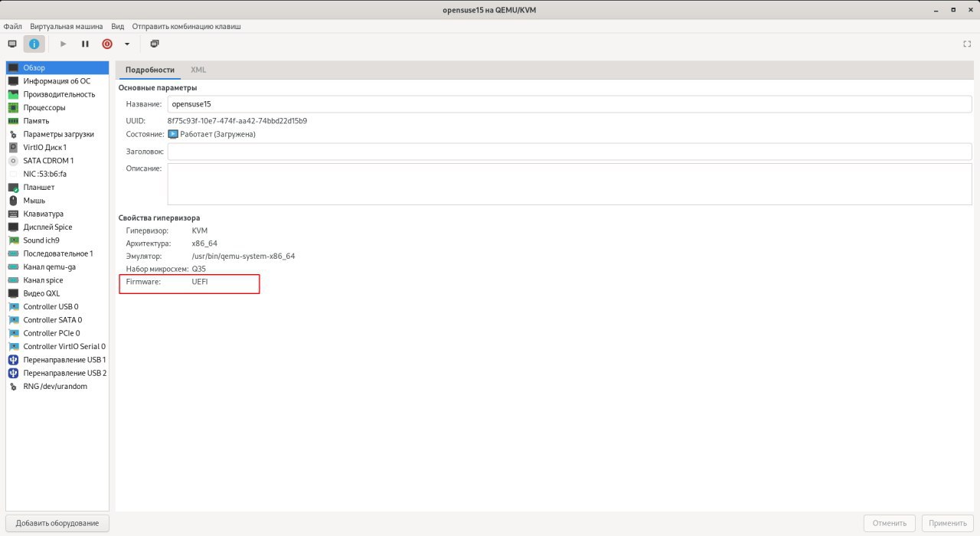This screenshot has width=980, height=536.
Task: Click the Firmware value UEFI
Action: tap(200, 283)
